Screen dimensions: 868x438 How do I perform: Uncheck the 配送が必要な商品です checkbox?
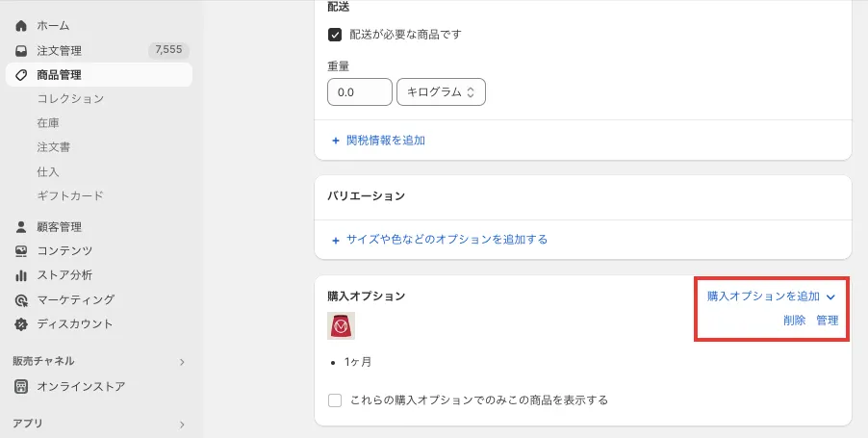(336, 35)
